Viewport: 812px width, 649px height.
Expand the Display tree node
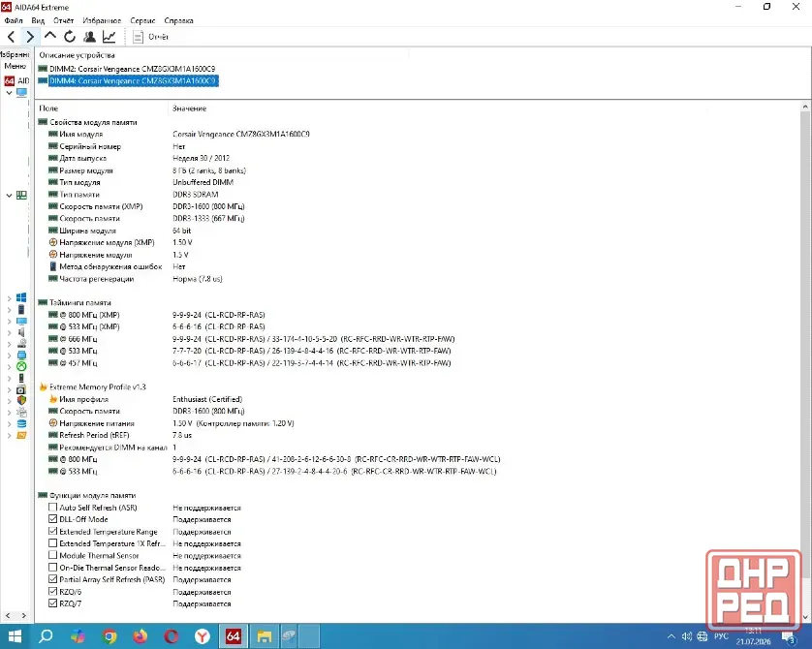click(9, 321)
